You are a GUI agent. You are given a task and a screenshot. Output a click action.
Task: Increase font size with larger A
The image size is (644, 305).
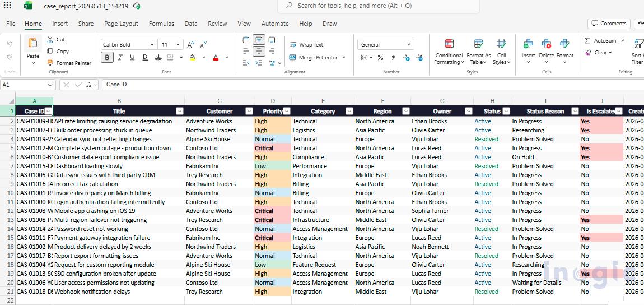(190, 44)
